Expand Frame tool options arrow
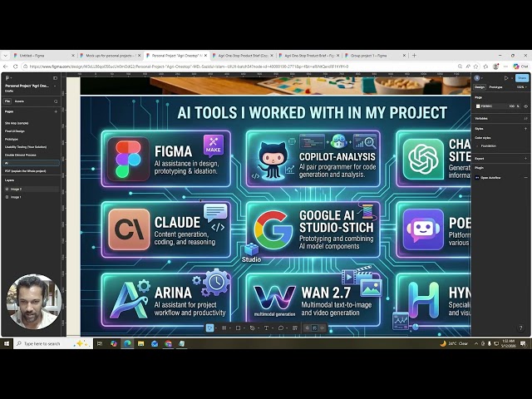532x399 pixels. [x=230, y=328]
